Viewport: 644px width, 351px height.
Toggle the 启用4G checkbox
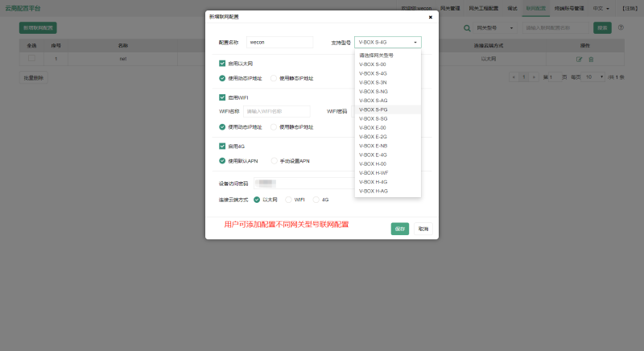pos(222,146)
